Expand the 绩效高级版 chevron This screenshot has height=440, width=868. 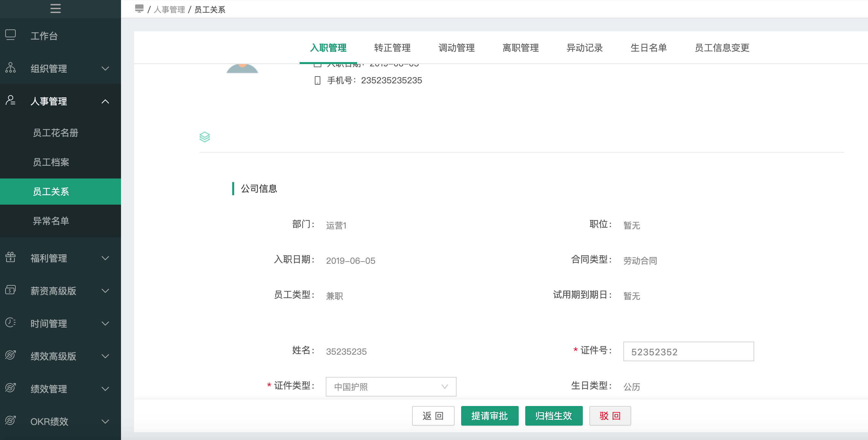click(x=105, y=356)
